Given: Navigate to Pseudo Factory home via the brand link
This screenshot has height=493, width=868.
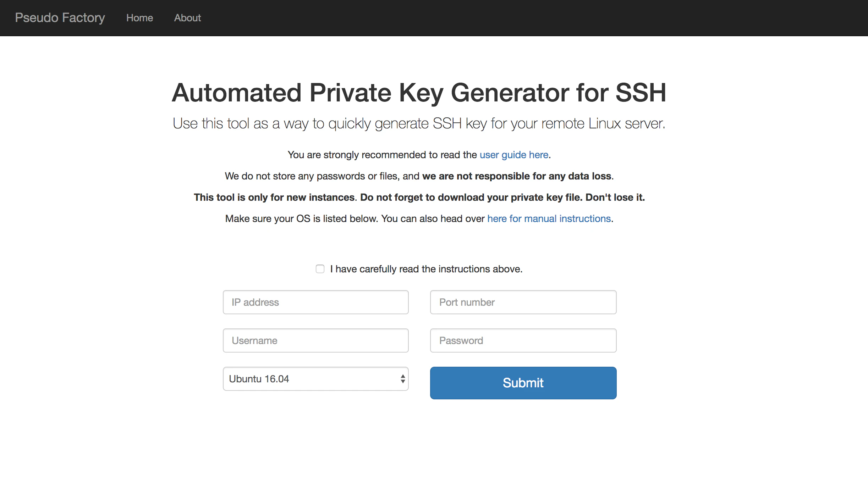Looking at the screenshot, I should click(x=60, y=18).
